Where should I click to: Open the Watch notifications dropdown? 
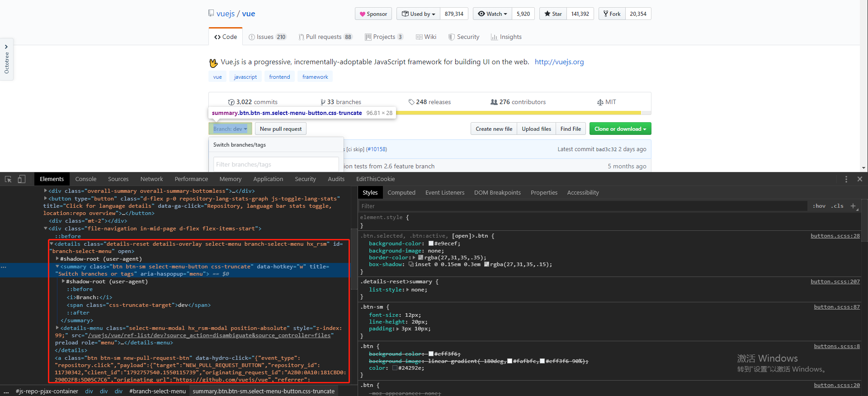tap(492, 14)
